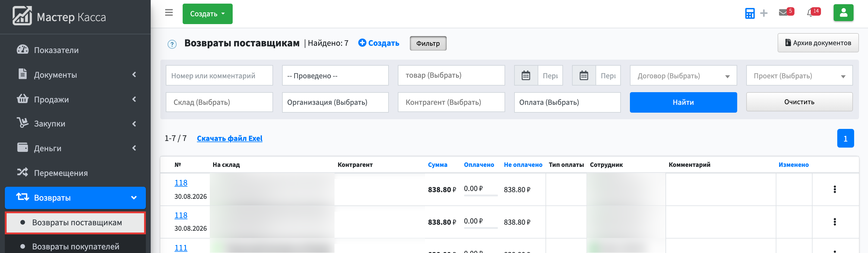Expand Закупки sidebar section
This screenshot has width=868, height=253.
75,123
